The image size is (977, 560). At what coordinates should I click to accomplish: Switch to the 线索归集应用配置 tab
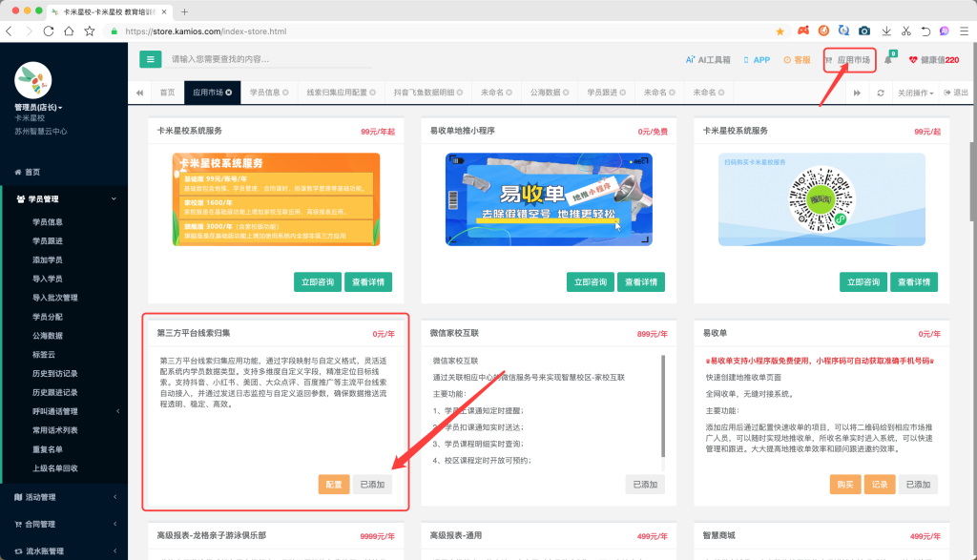[337, 93]
